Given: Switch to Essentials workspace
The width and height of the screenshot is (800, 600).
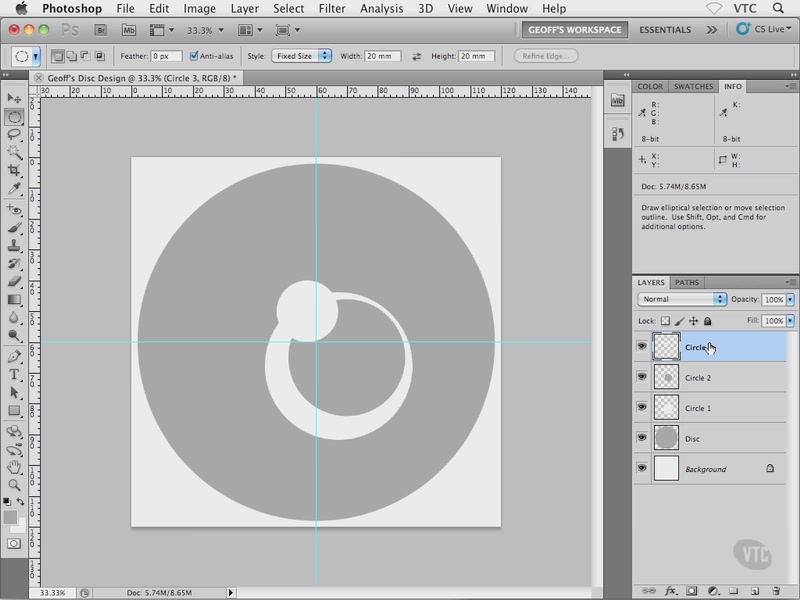Looking at the screenshot, I should [665, 30].
